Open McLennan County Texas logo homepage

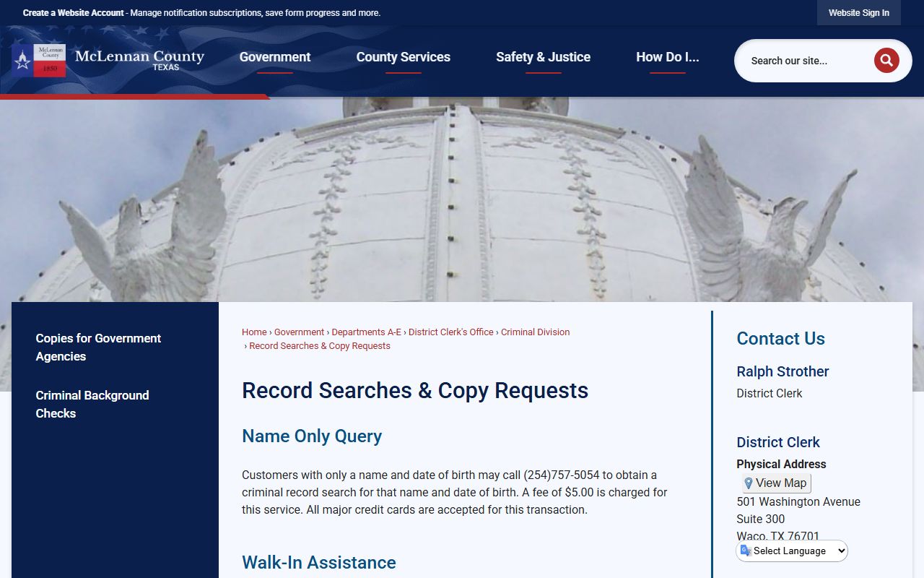[x=108, y=60]
